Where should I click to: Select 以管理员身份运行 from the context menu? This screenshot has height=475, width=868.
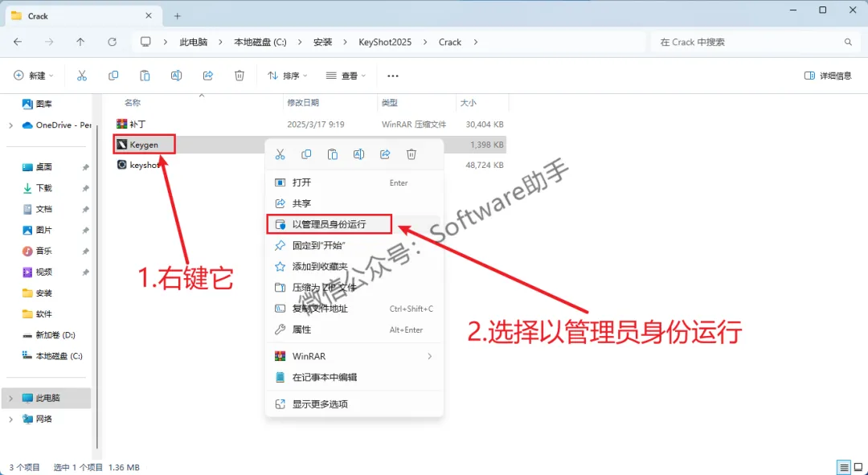pyautogui.click(x=354, y=225)
